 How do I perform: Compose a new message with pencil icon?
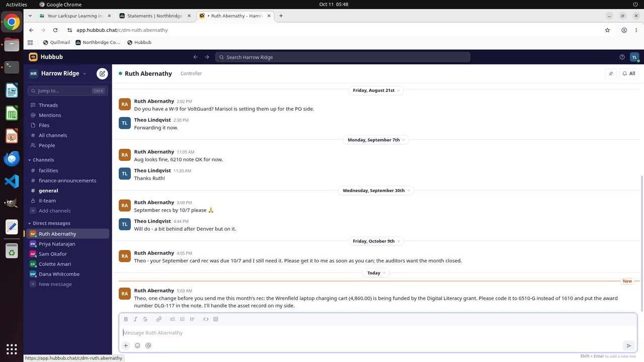[x=102, y=73]
